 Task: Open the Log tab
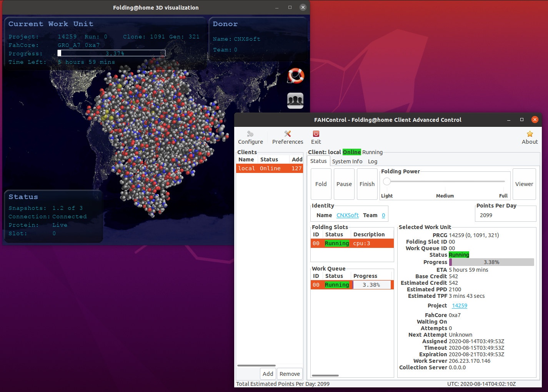coord(373,161)
